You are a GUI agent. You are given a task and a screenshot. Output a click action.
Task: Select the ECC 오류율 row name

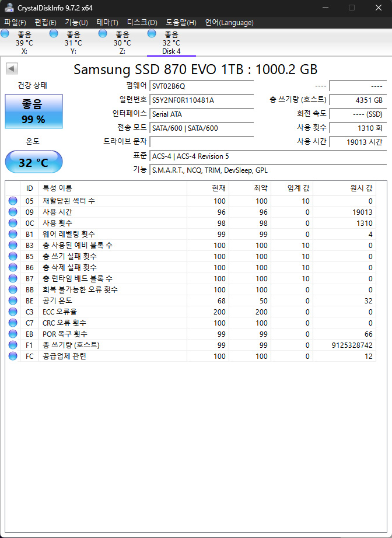[x=60, y=312]
